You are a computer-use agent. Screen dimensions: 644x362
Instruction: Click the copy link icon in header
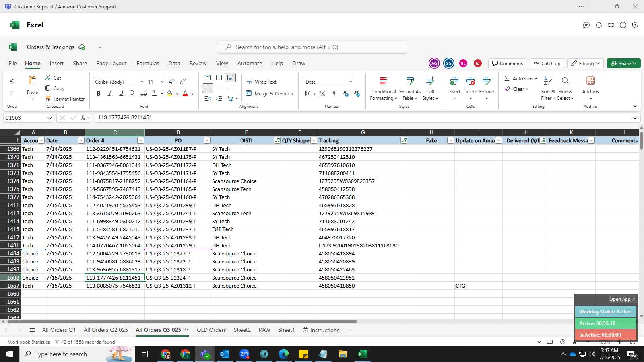[x=611, y=25]
